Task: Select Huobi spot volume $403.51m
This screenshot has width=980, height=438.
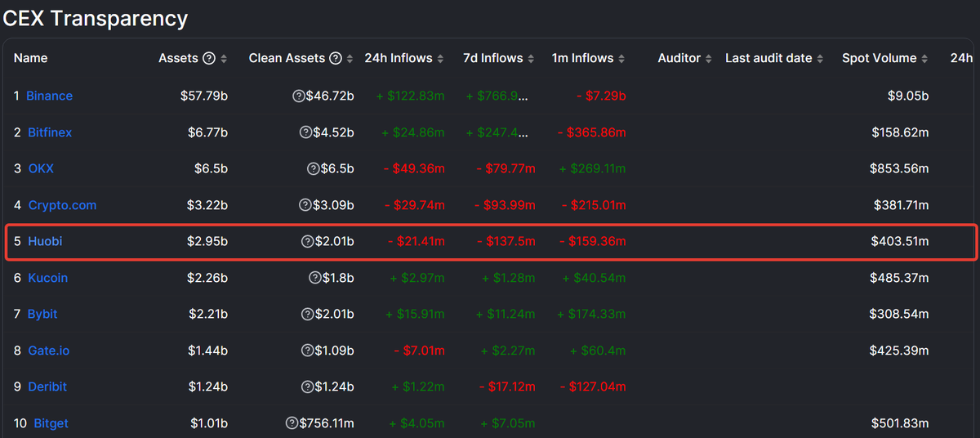Action: [x=899, y=241]
